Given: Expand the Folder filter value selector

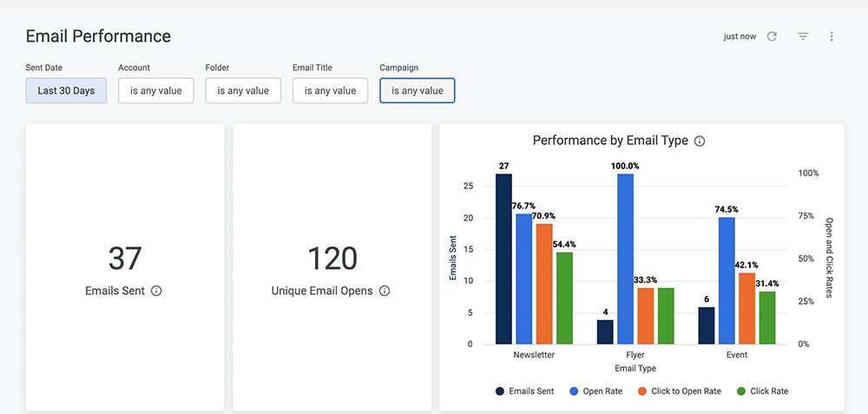Looking at the screenshot, I should [x=243, y=90].
